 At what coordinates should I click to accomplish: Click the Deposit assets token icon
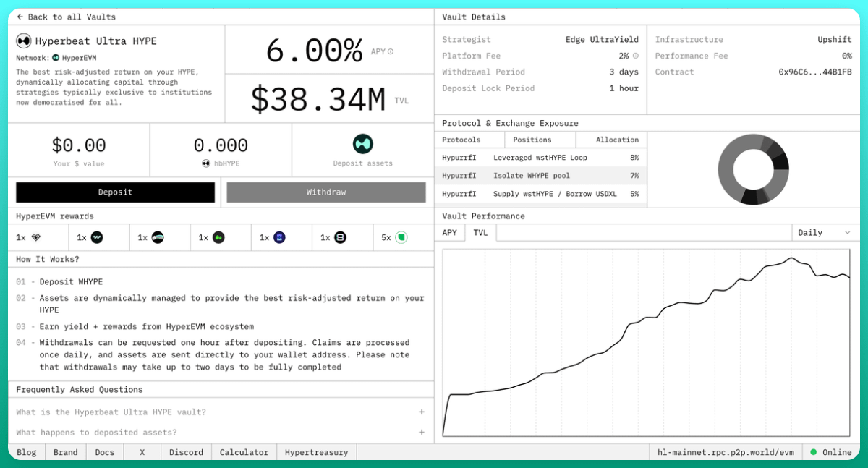pyautogui.click(x=362, y=144)
